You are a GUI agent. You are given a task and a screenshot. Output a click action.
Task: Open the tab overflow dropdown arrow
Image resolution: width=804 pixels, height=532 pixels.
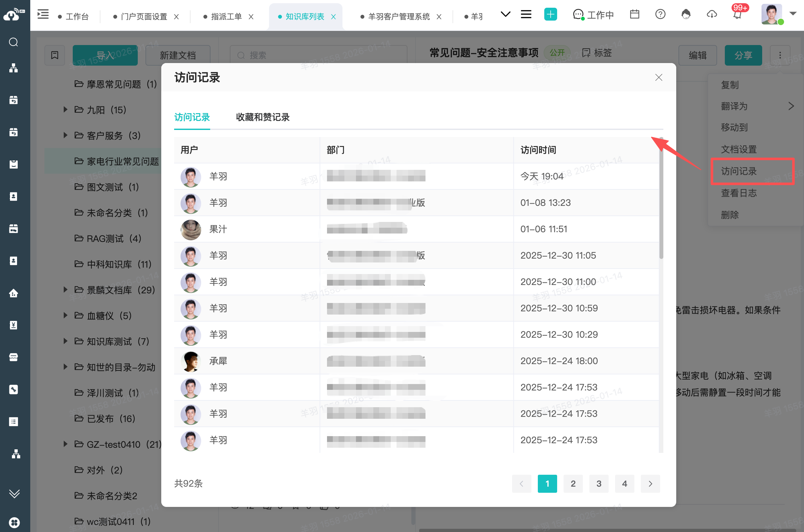[505, 14]
